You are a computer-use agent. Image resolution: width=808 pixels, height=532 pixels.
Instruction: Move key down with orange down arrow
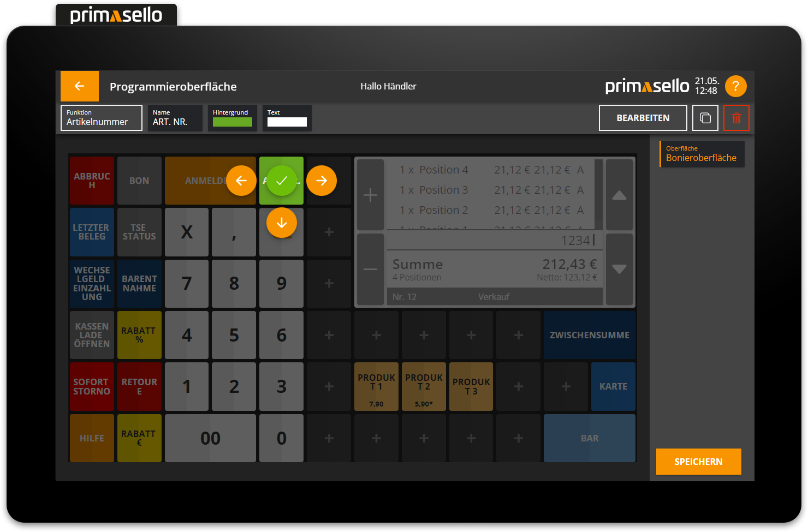pyautogui.click(x=282, y=223)
